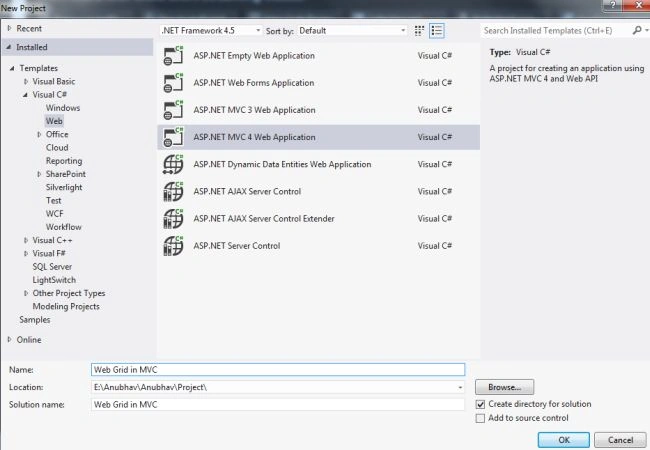Viewport: 650px width, 450px height.
Task: Expand the Office node
Action: point(39,134)
